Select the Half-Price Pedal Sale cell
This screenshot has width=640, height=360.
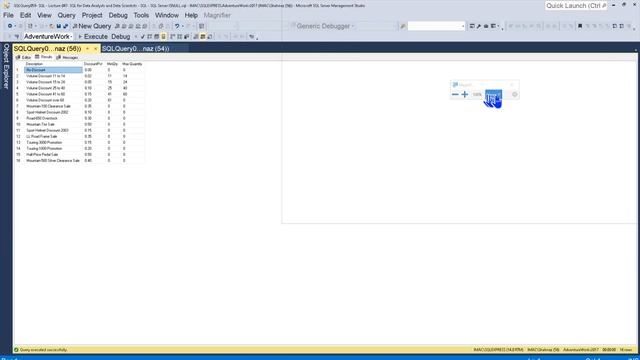pos(53,155)
